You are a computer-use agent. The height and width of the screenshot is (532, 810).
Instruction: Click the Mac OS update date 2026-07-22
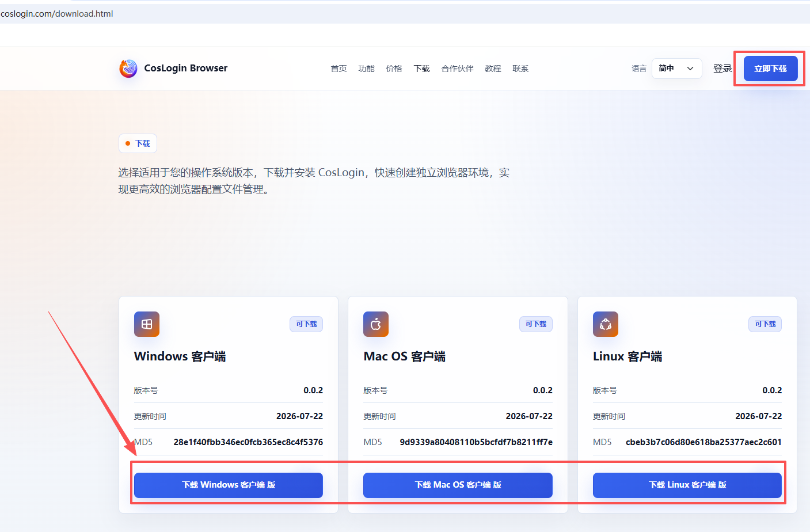[x=529, y=416]
